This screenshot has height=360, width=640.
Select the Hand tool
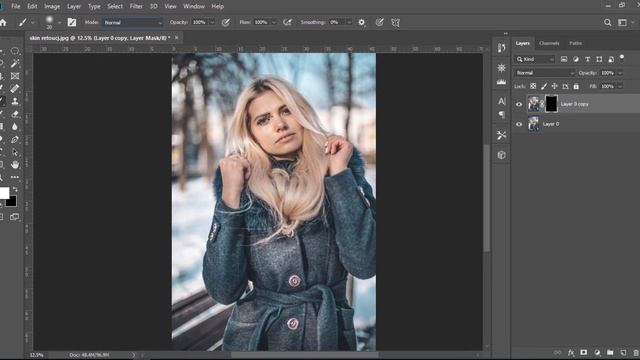[x=15, y=164]
